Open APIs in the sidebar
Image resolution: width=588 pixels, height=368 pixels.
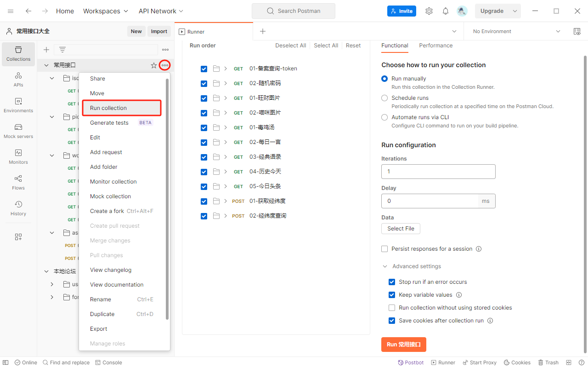pos(18,80)
